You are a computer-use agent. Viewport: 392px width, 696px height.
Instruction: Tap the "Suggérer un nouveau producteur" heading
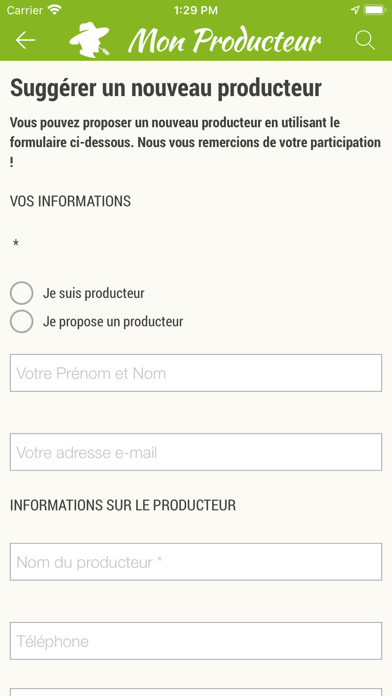click(166, 88)
